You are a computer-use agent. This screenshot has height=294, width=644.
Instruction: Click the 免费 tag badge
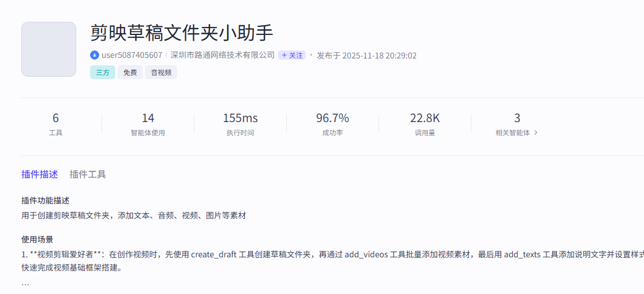tap(130, 72)
